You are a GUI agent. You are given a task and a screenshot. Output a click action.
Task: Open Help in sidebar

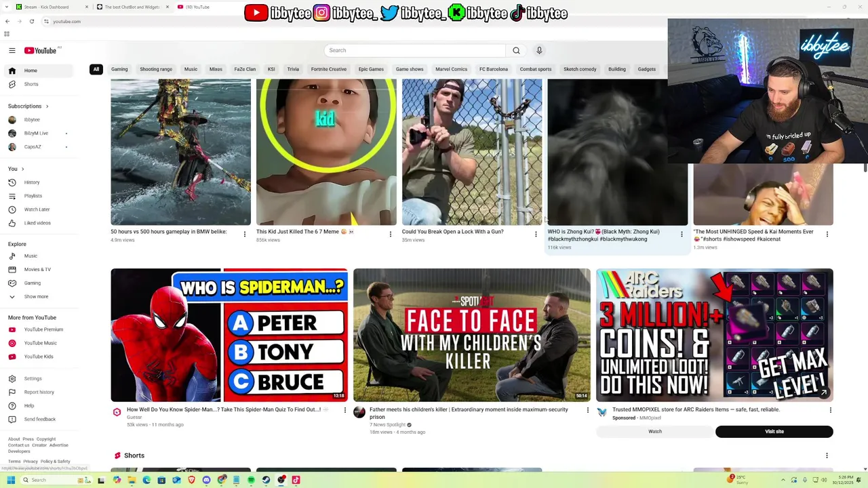39,406
